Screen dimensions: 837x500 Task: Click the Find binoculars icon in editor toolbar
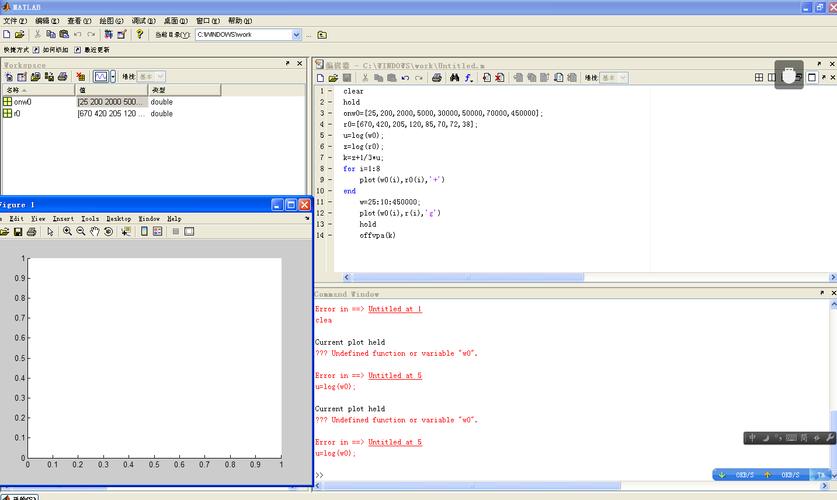click(x=454, y=77)
